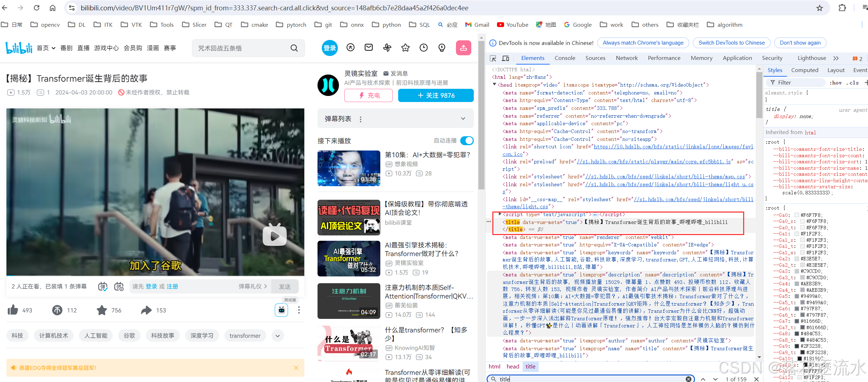The width and height of the screenshot is (868, 382).
Task: Click the 登录 login button
Action: click(x=330, y=48)
